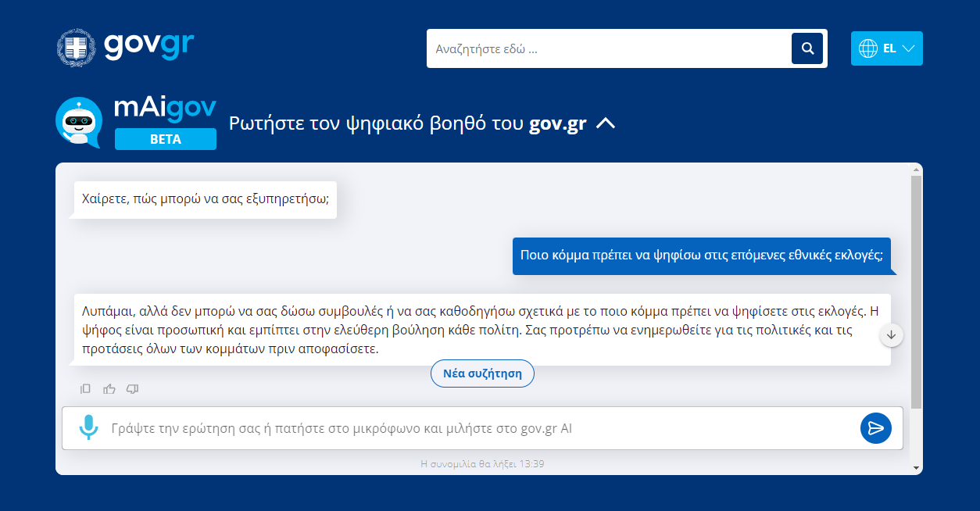Activate the microphone voice input
980x511 pixels.
(x=88, y=427)
